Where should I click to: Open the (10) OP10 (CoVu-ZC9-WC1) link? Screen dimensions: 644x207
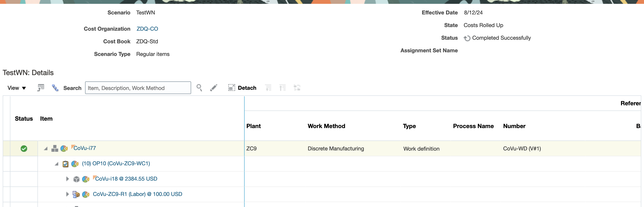point(116,163)
